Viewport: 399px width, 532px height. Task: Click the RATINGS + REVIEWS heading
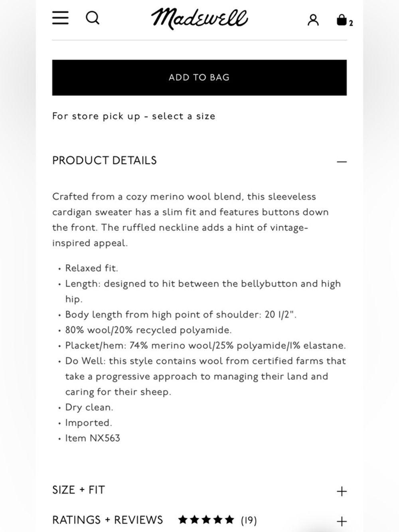108,520
